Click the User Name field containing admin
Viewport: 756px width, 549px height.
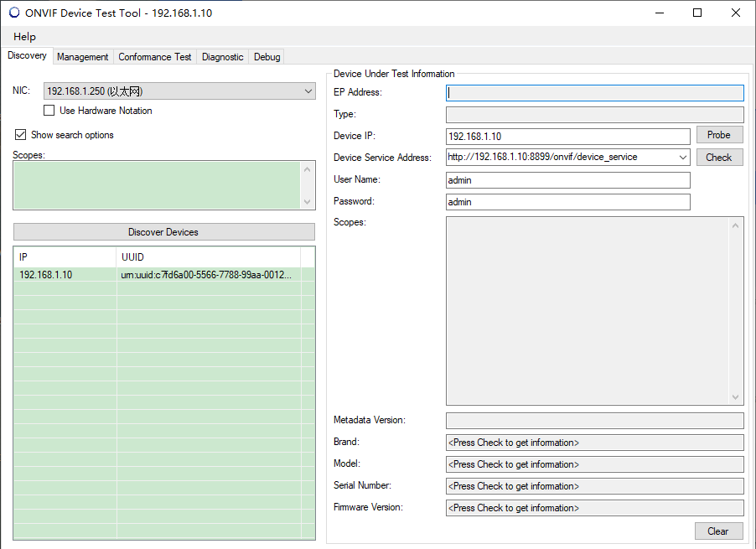point(568,179)
